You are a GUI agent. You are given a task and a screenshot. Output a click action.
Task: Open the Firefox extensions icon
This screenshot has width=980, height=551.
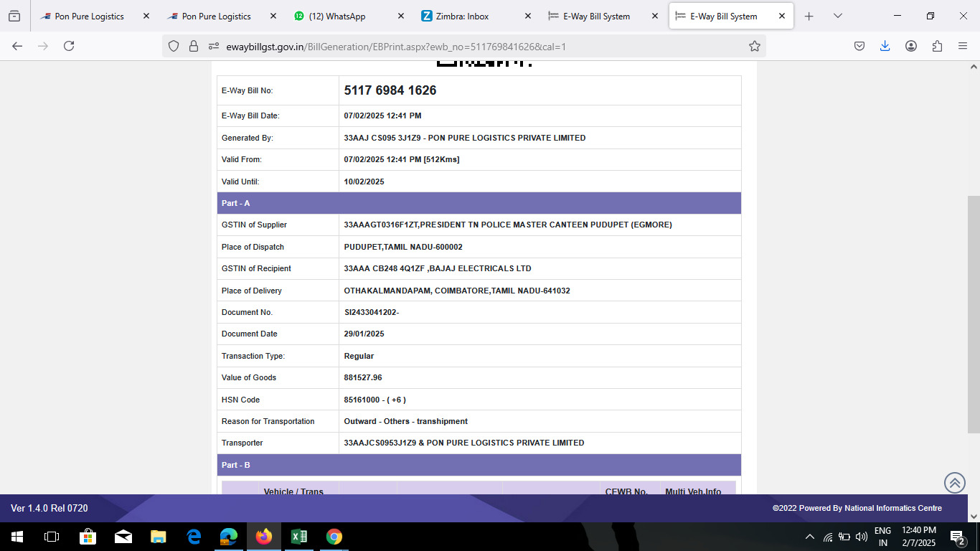pyautogui.click(x=937, y=46)
